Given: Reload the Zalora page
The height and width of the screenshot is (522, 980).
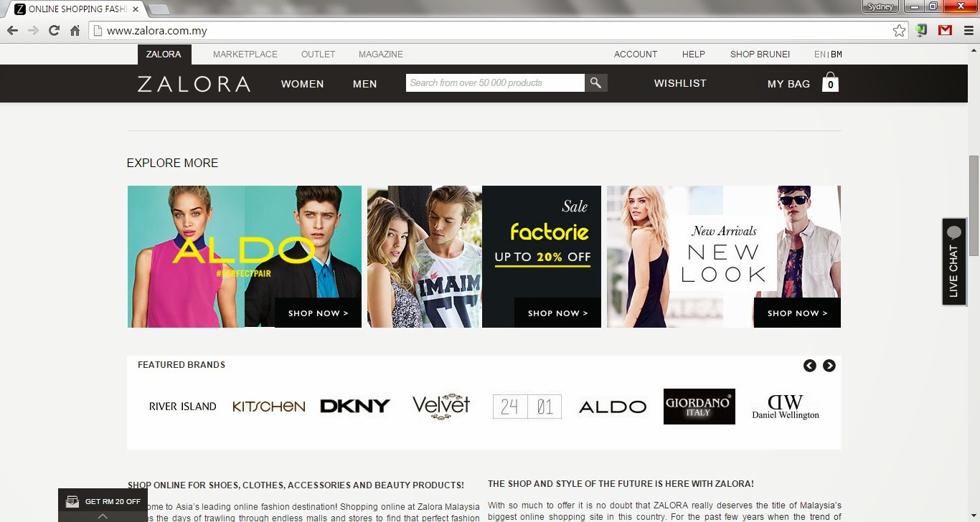Looking at the screenshot, I should pyautogui.click(x=54, y=31).
